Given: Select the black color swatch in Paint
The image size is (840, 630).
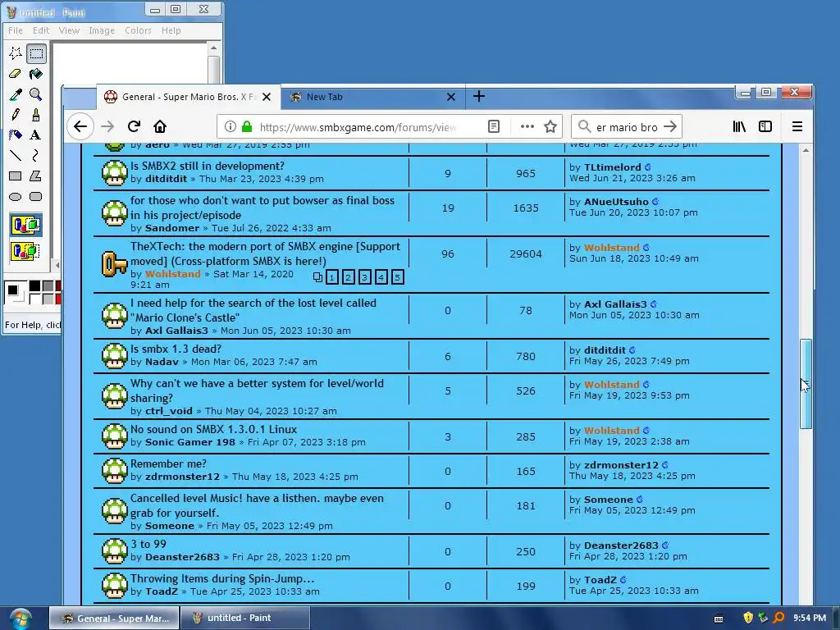Looking at the screenshot, I should click(x=34, y=286).
